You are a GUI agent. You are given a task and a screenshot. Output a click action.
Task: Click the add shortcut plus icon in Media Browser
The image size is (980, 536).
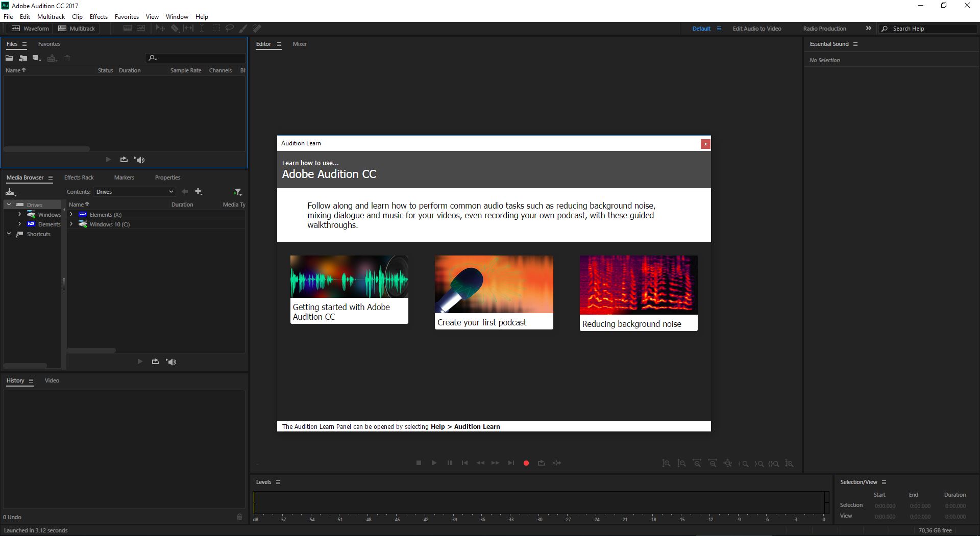(x=199, y=192)
